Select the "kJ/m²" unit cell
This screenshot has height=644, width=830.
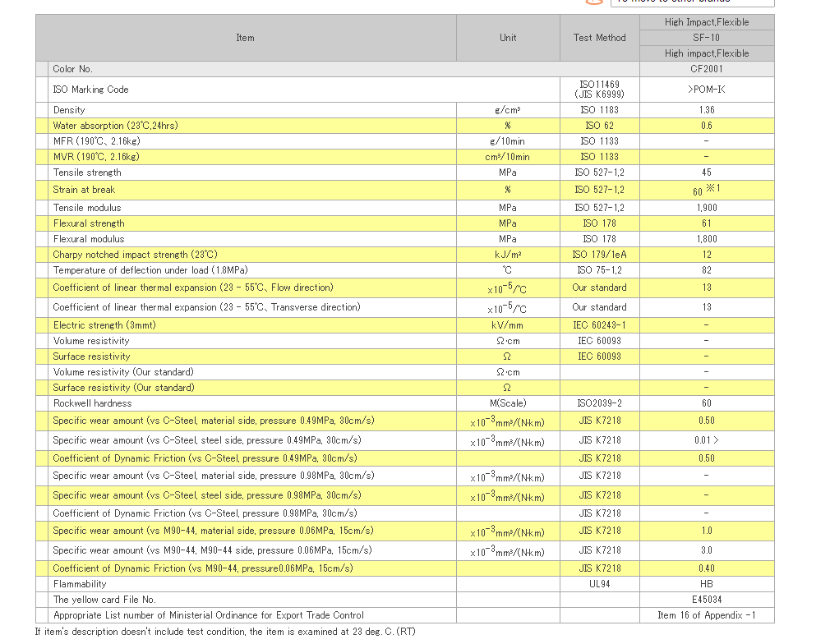point(508,255)
